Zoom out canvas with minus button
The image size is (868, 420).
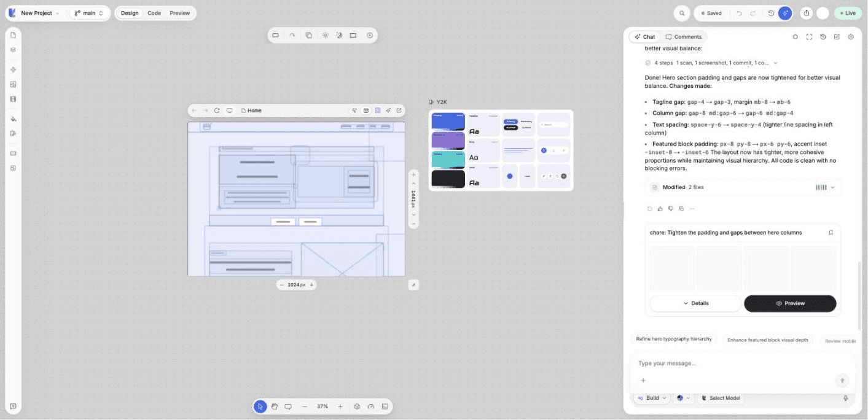(305, 406)
